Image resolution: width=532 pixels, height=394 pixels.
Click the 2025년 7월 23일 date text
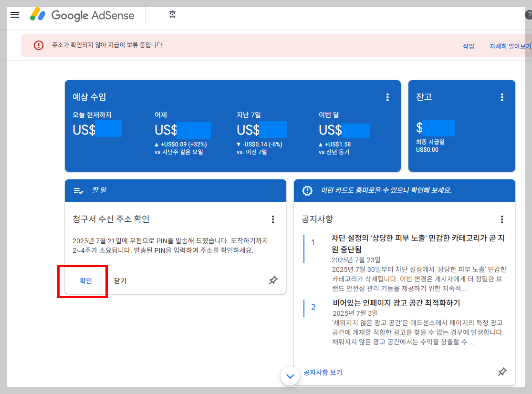point(356,260)
